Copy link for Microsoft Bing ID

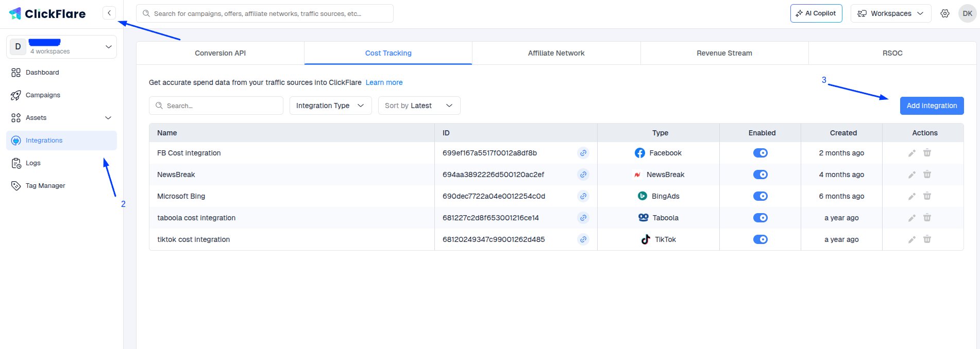click(x=583, y=196)
